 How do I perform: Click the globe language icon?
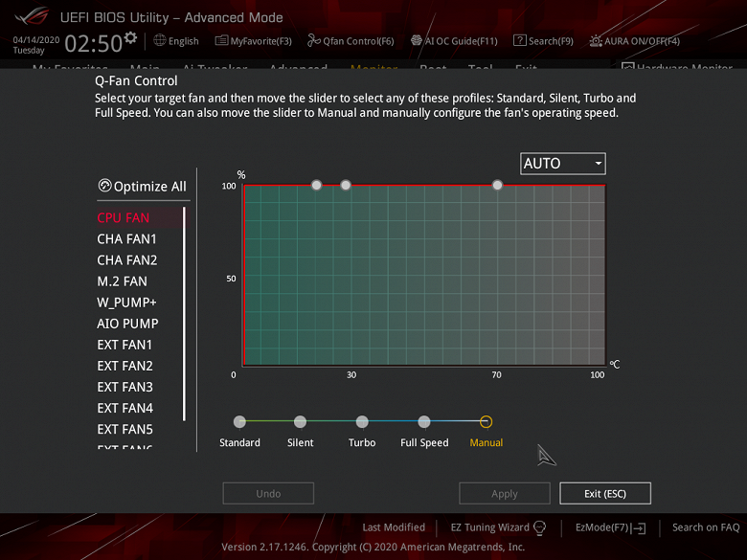coord(160,40)
